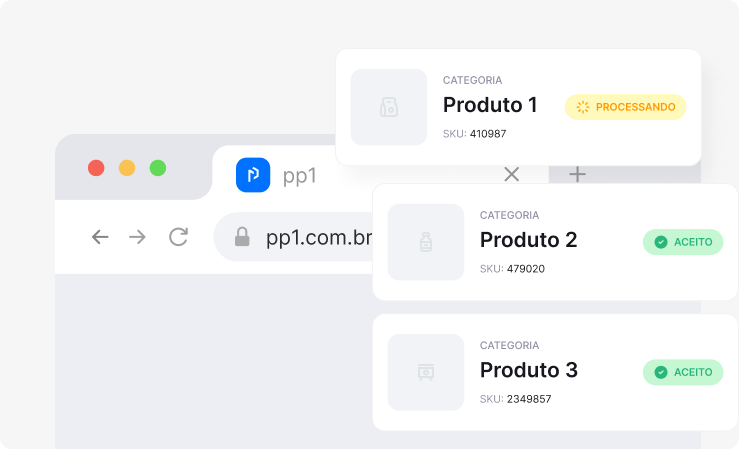Click the Produto 3 thumbnail icon
This screenshot has height=449, width=739.
(x=426, y=372)
